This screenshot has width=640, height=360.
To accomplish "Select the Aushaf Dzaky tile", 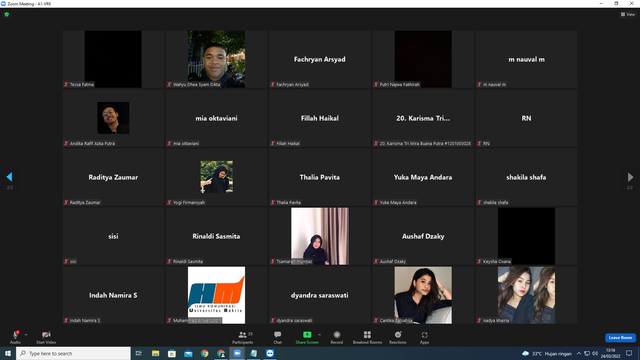I will [x=423, y=236].
